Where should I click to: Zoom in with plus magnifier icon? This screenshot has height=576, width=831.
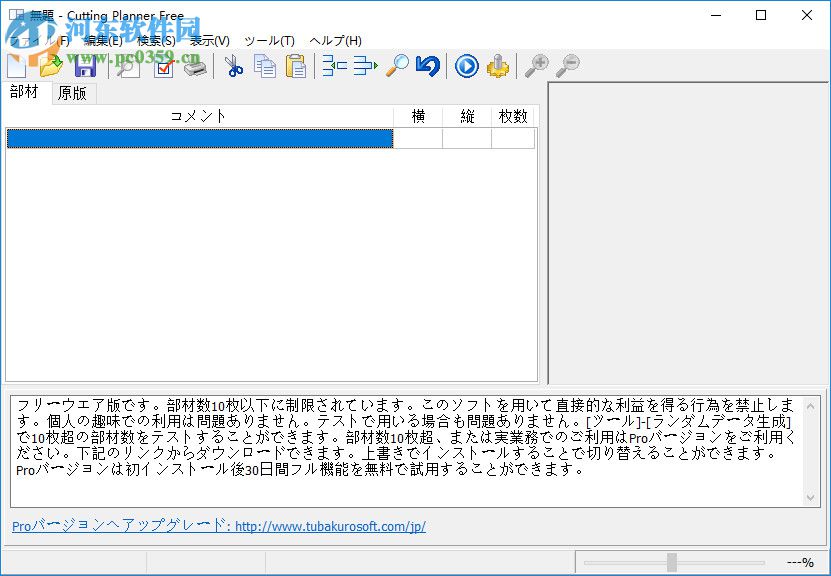point(538,66)
